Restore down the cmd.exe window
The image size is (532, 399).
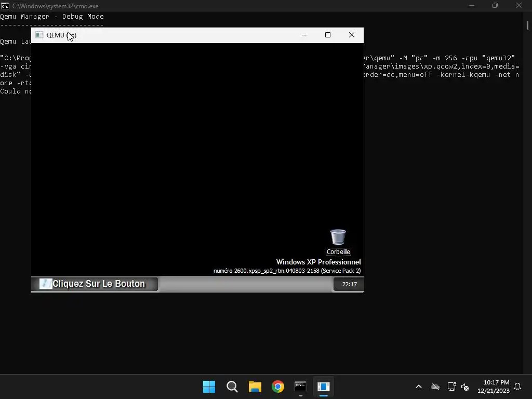495,5
